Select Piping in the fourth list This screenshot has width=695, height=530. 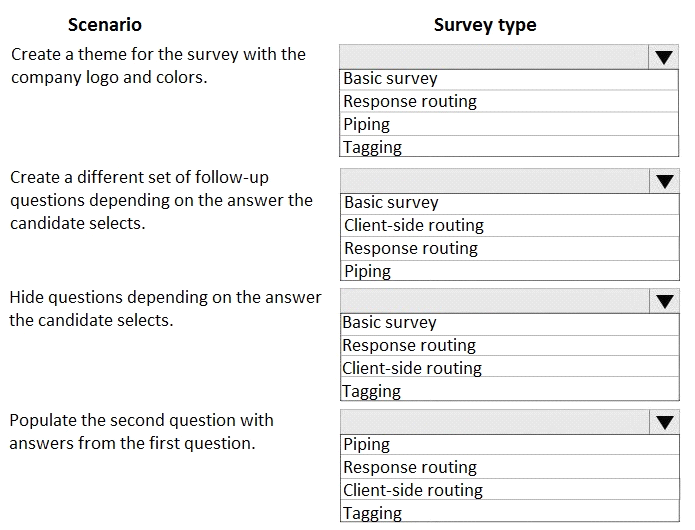tap(510, 444)
